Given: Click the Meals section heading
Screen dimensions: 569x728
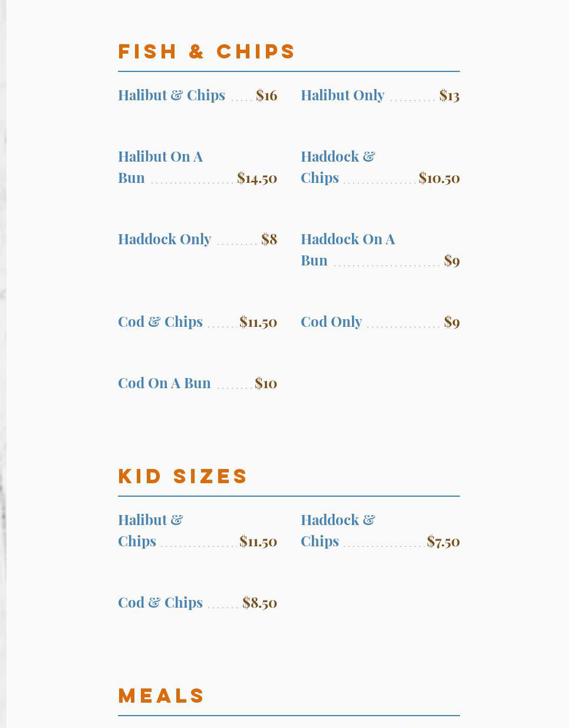Looking at the screenshot, I should point(162,696).
